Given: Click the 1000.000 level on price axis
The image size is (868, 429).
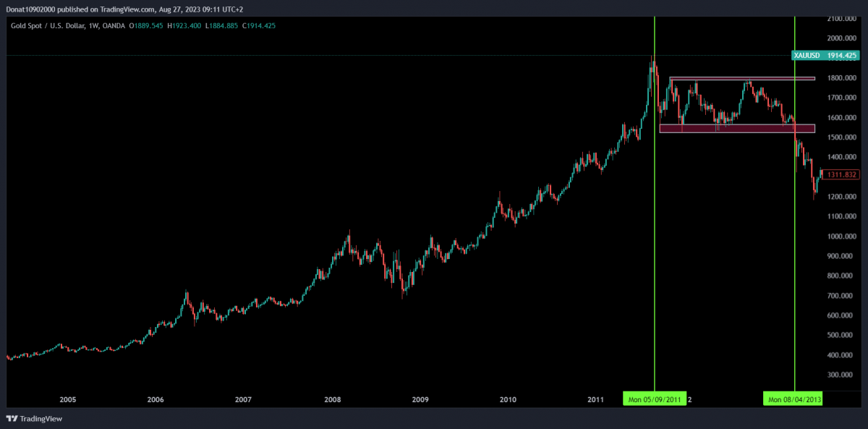Looking at the screenshot, I should tap(843, 237).
